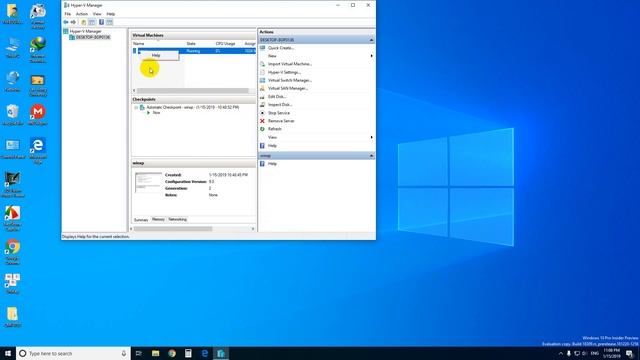
Task: Click the Up one level folder toolbar icon
Action: pyautogui.click(x=84, y=22)
